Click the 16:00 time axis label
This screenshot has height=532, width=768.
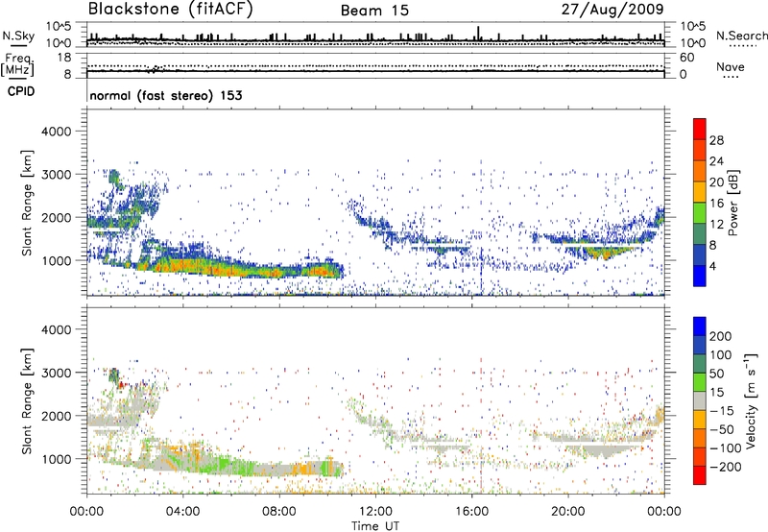coord(471,512)
